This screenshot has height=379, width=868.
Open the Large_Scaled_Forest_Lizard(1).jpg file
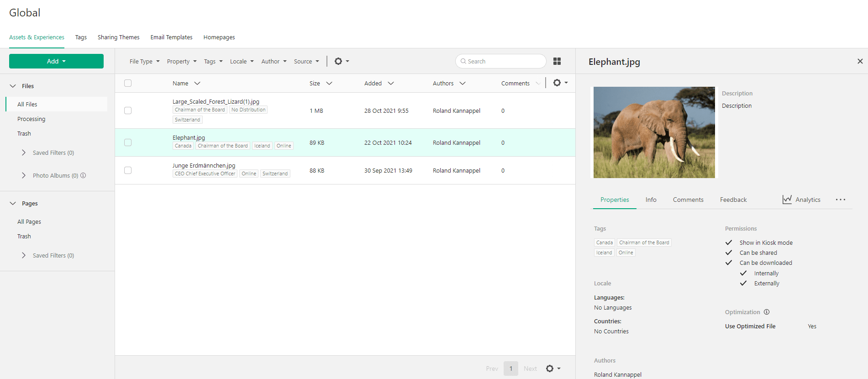point(216,101)
